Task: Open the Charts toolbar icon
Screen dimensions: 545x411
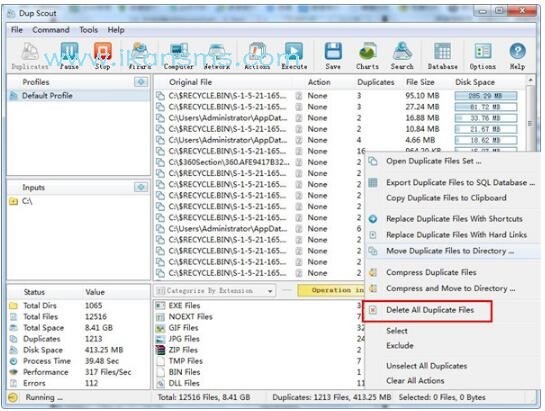Action: (x=367, y=55)
